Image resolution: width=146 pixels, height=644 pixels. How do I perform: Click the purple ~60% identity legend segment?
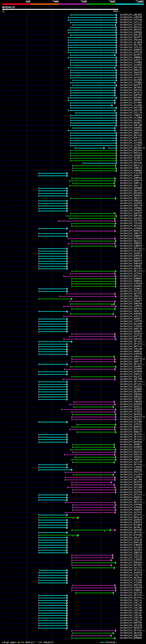point(73,4)
